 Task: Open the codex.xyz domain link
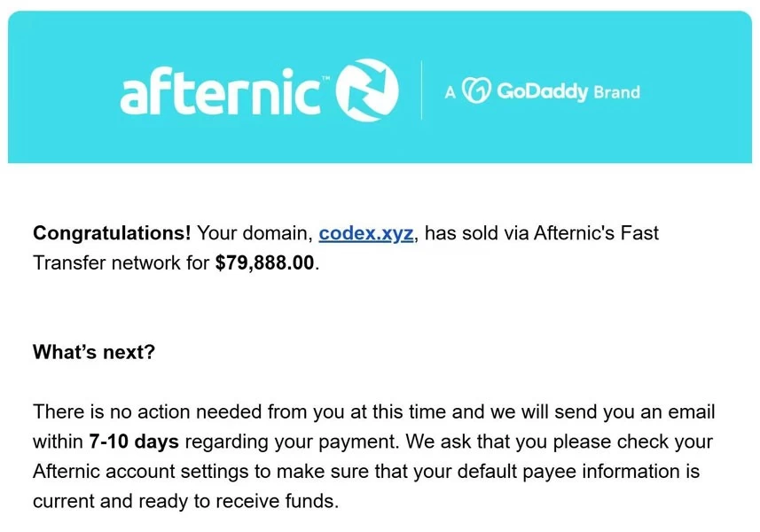click(x=366, y=233)
